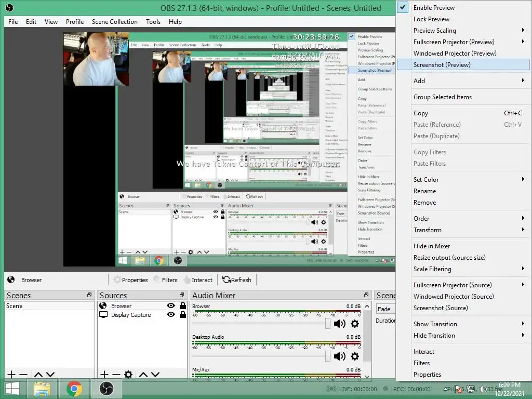Mute the Browser audio channel
This screenshot has width=532, height=399.
339,324
